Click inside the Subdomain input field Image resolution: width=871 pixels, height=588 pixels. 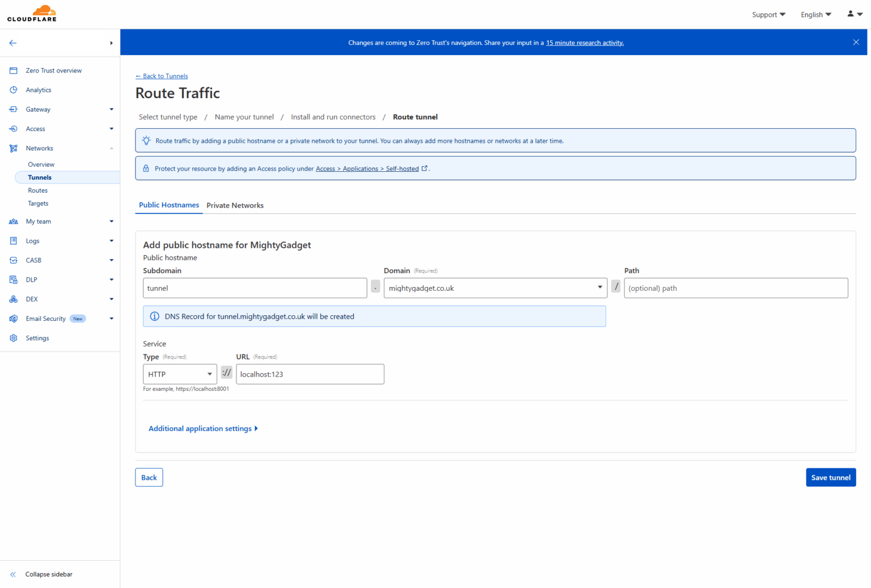[x=255, y=288]
